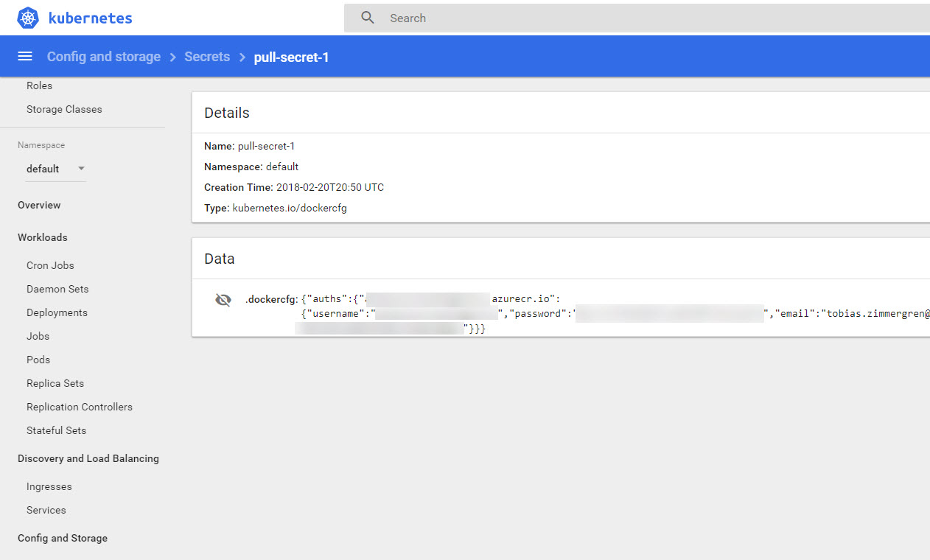Click the Kubernetes helm logo icon
This screenshot has height=560, width=930.
coord(28,18)
